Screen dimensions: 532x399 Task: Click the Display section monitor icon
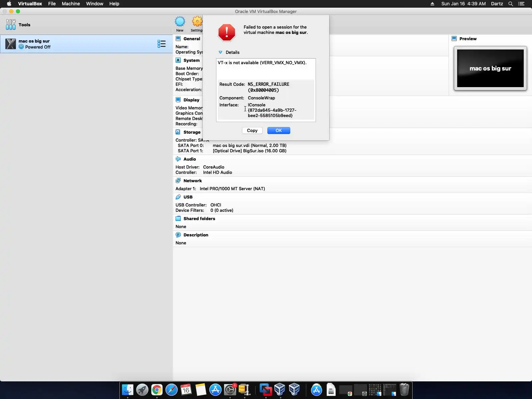[x=178, y=100]
